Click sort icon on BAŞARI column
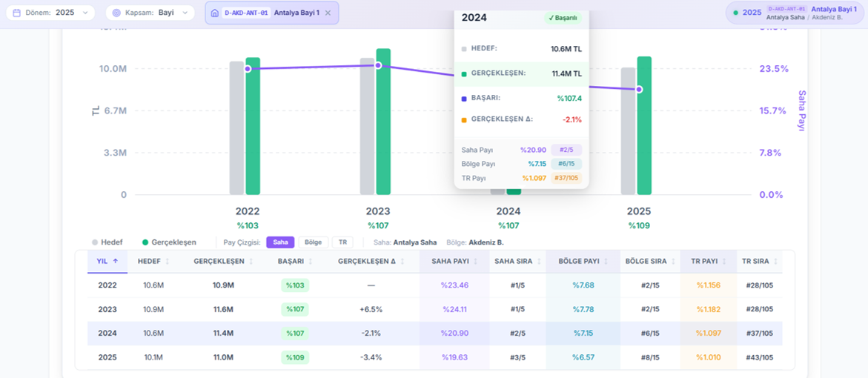 (311, 262)
